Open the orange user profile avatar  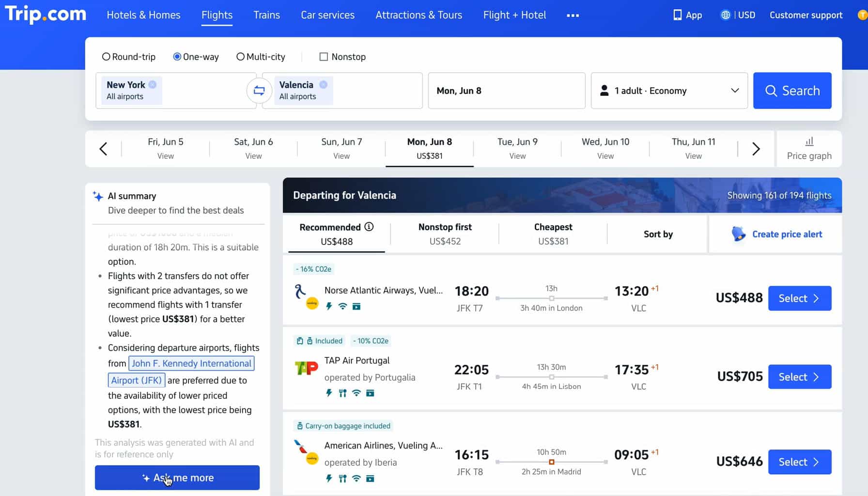[x=863, y=15]
